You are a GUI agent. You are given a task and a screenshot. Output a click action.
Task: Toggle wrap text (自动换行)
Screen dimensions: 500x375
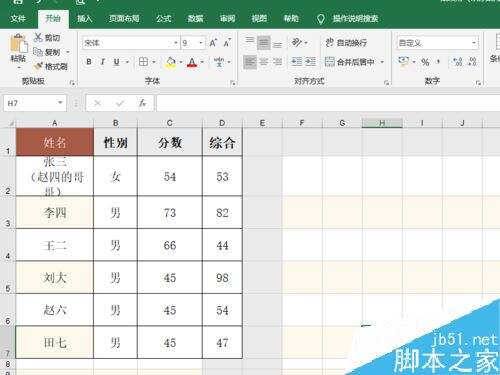pos(346,43)
